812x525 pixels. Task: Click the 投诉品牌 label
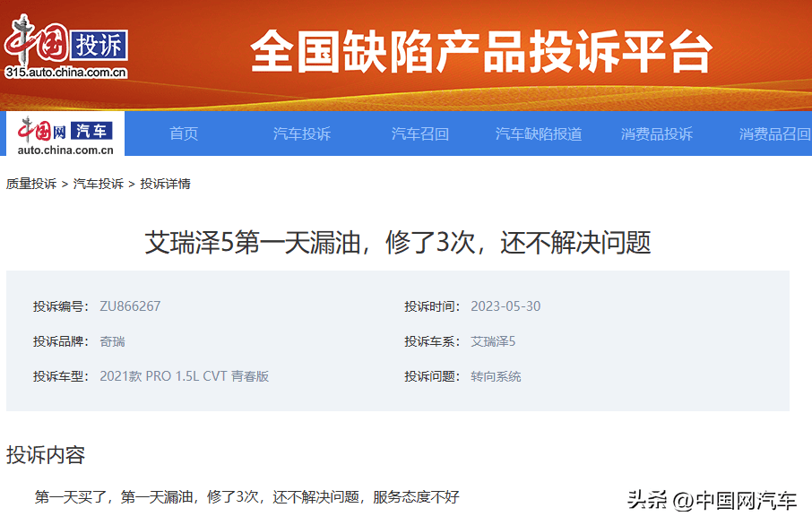[61, 341]
